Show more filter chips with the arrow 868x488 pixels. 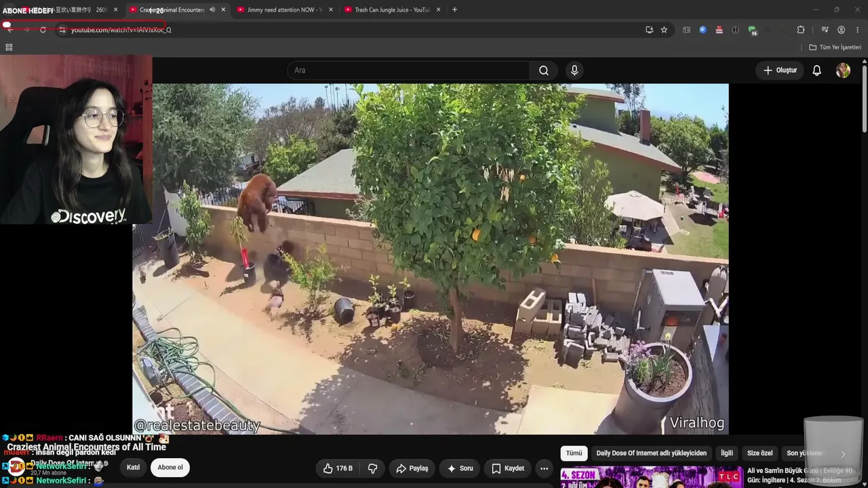coord(843,453)
